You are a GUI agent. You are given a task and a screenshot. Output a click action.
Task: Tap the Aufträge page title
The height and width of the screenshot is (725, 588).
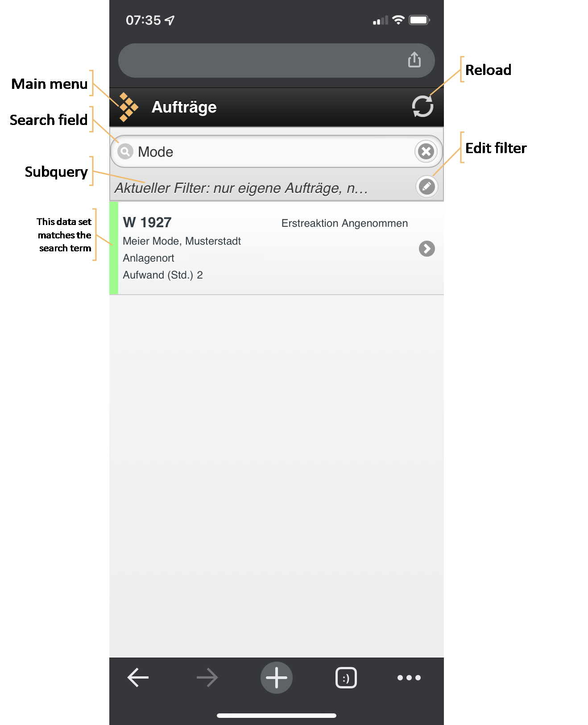pos(184,107)
